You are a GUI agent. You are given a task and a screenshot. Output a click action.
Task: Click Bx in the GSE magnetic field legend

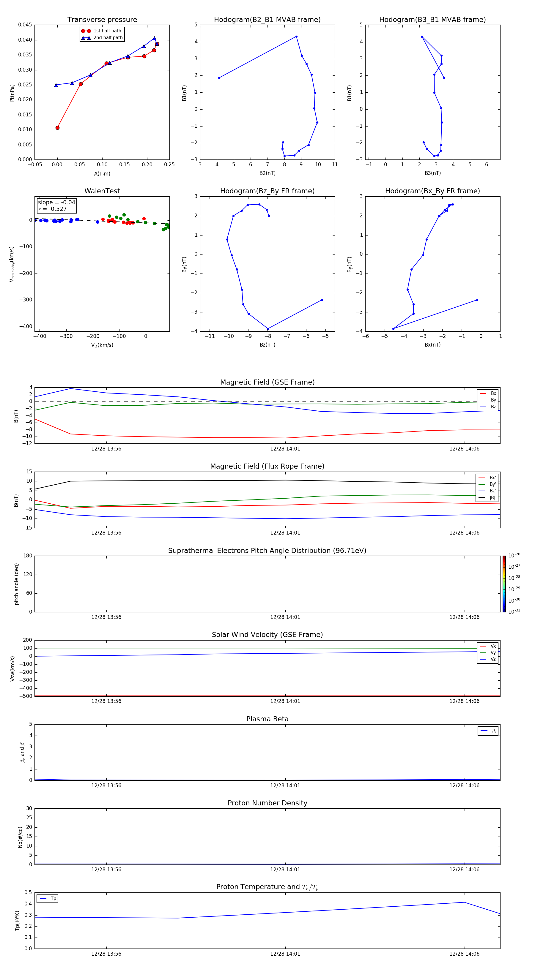pos(488,393)
